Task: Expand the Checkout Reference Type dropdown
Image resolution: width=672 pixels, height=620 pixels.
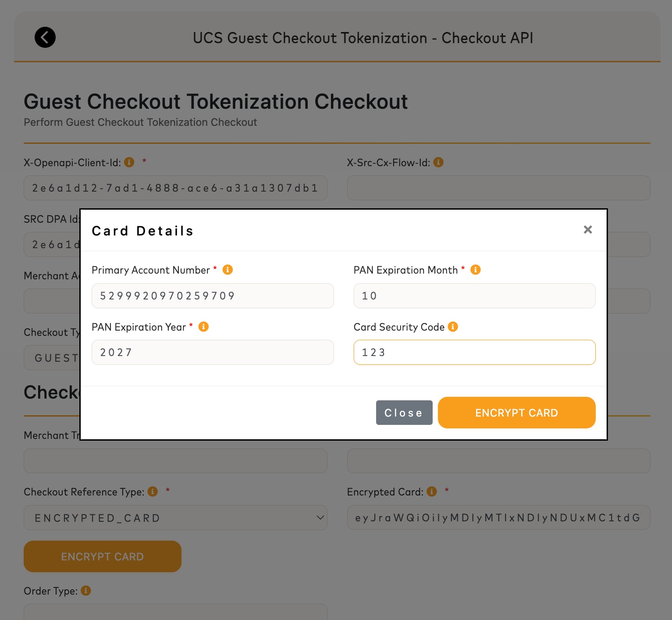Action: [x=175, y=518]
